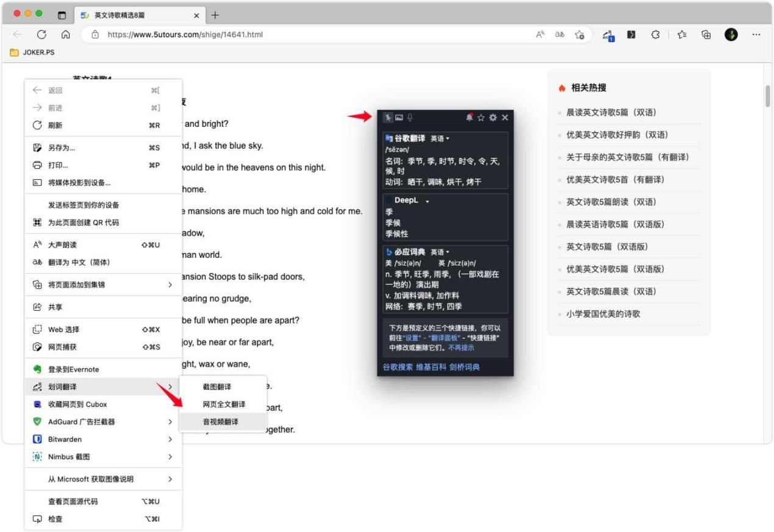Choose 网页捕获 in context menu
Viewport: 774px width, 532px height.
(103, 347)
